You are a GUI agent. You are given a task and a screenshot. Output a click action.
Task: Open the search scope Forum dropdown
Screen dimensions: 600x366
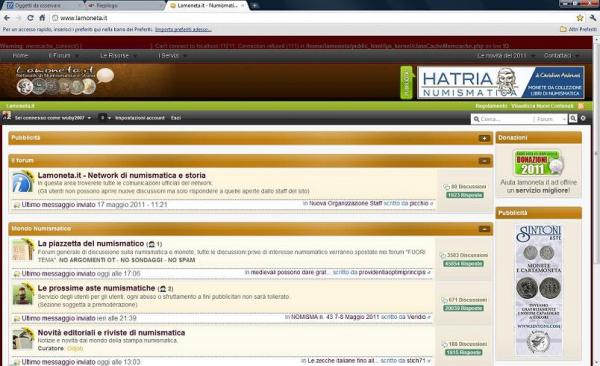[551, 119]
